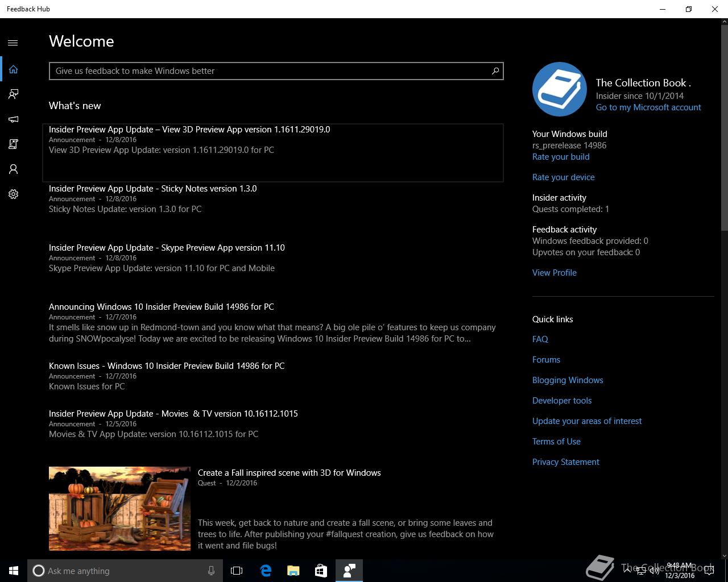Viewport: 728px width, 582px height.
Task: Click The Collection Book profile avatar
Action: click(x=560, y=89)
